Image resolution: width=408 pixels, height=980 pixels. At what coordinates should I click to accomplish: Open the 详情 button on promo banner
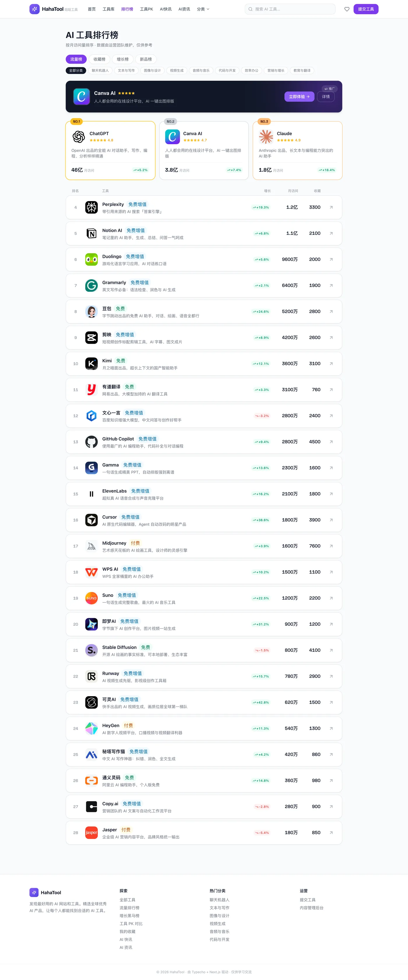click(326, 97)
